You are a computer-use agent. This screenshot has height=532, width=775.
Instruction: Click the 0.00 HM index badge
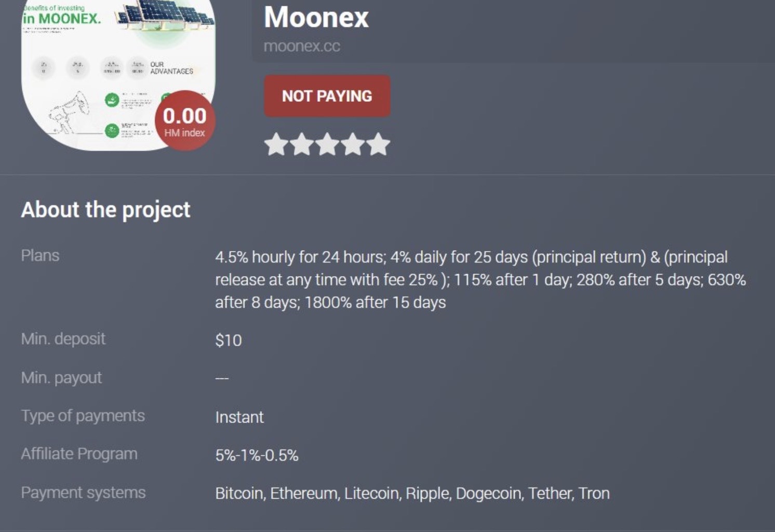tap(184, 120)
